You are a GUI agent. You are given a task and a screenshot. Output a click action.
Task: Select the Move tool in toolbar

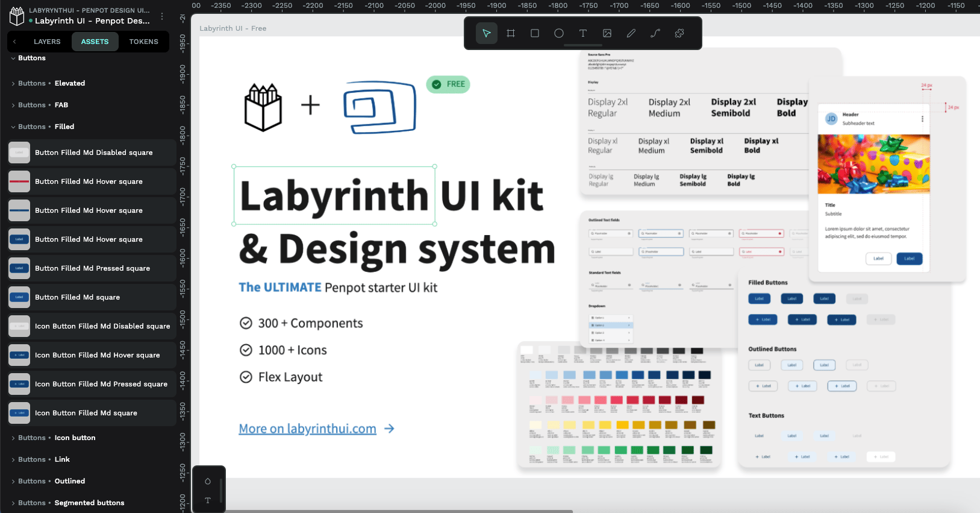tap(487, 33)
